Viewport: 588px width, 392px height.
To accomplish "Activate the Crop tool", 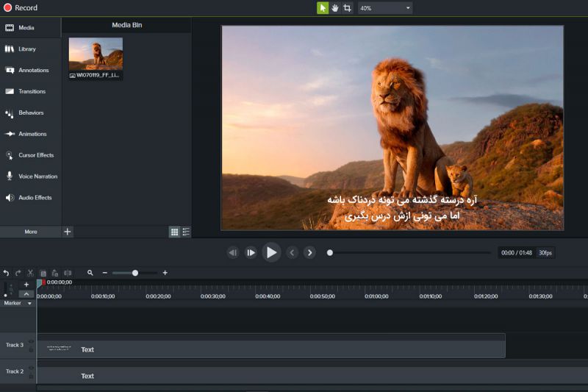I will point(347,8).
